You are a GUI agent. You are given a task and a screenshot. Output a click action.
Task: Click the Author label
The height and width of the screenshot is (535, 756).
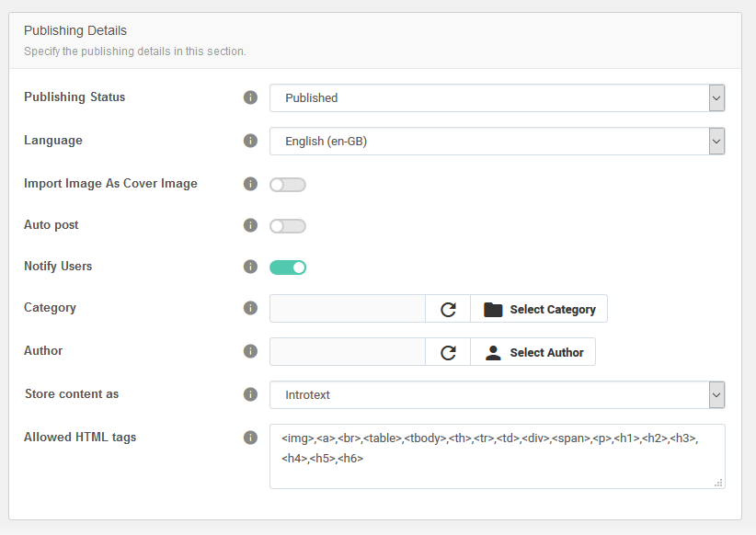[43, 350]
